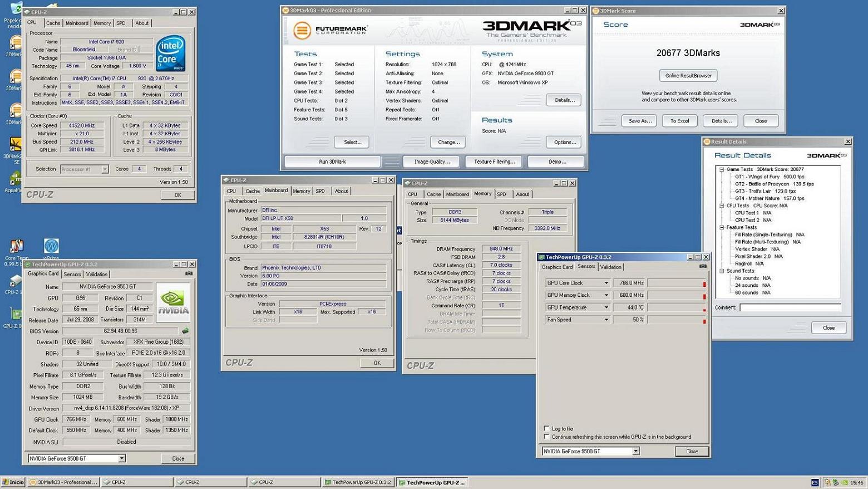Click the Texture Filtering... button
The height and width of the screenshot is (489, 868).
click(x=494, y=162)
